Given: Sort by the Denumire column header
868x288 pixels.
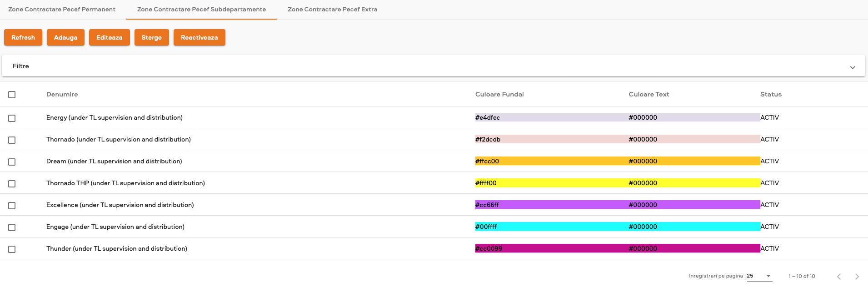Looking at the screenshot, I should point(62,94).
